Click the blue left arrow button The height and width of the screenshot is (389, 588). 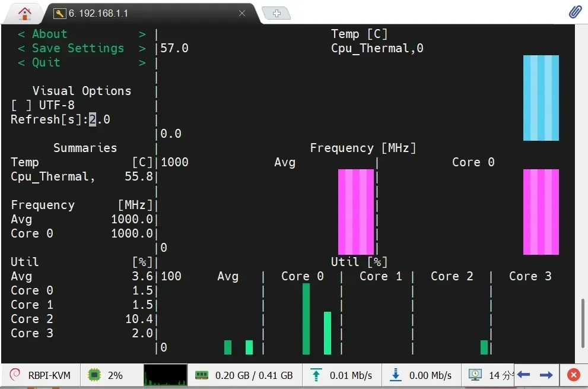pyautogui.click(x=523, y=374)
